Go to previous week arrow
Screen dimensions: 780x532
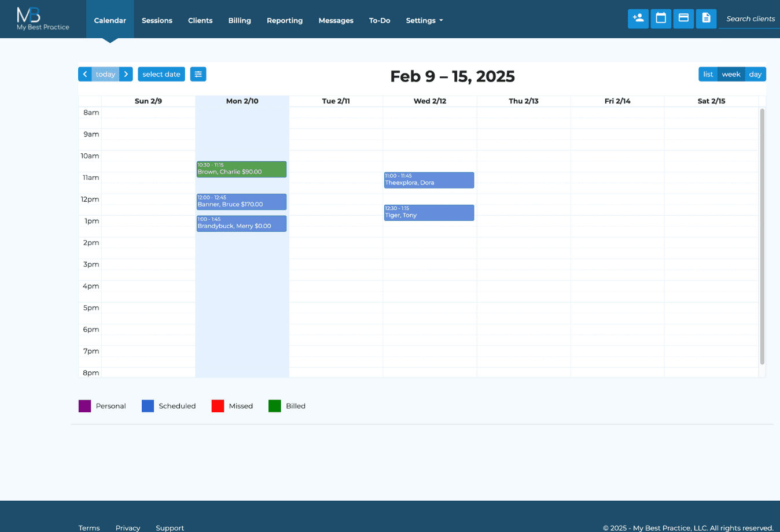pos(85,74)
